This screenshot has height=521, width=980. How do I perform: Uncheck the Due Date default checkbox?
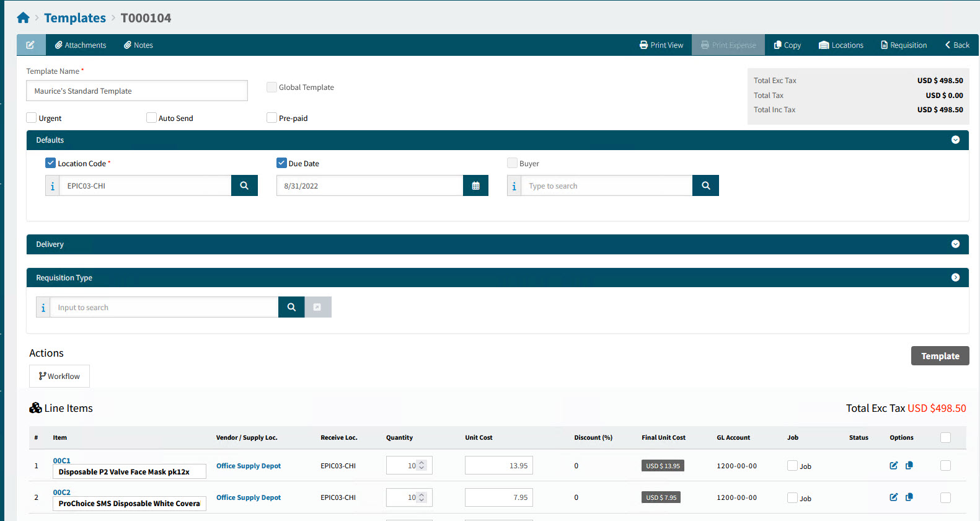tap(281, 163)
